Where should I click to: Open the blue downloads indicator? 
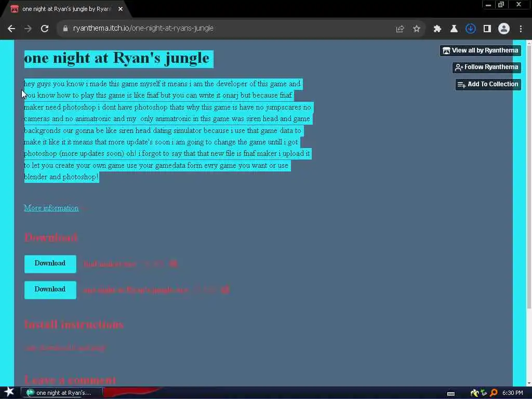[470, 29]
